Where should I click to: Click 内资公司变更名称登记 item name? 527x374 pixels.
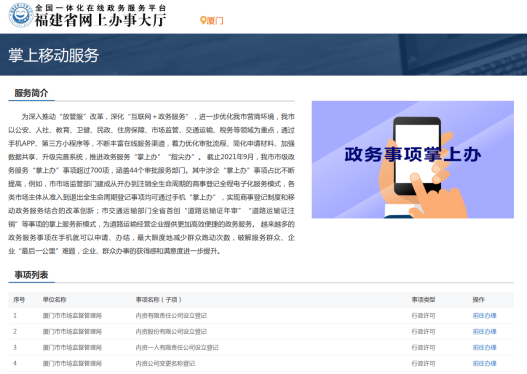pos(165,363)
